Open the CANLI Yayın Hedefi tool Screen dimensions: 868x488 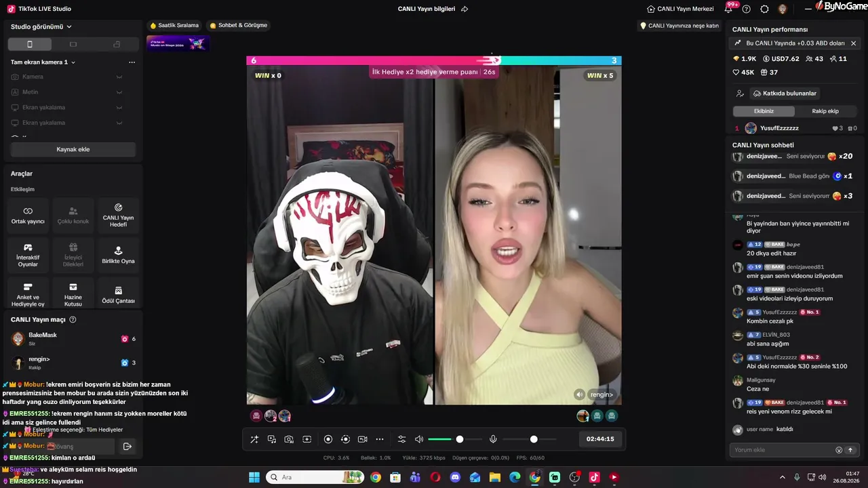coord(118,216)
